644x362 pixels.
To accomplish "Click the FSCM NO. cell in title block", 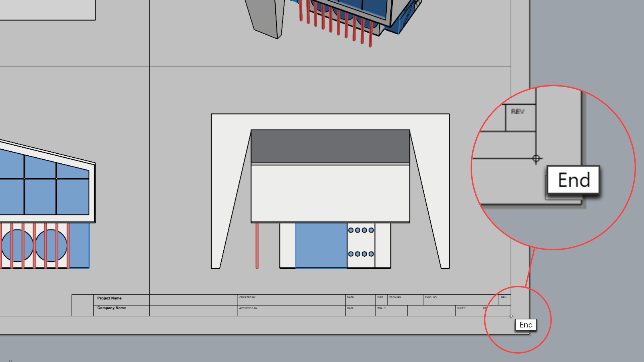I will click(405, 300).
